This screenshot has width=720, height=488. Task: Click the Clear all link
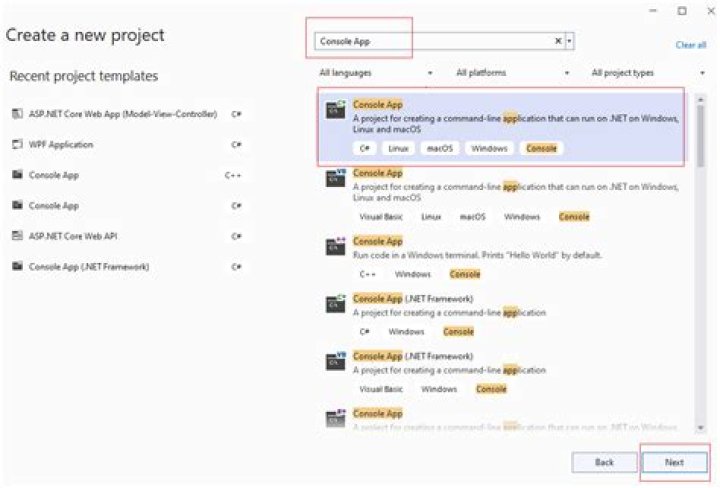click(691, 45)
